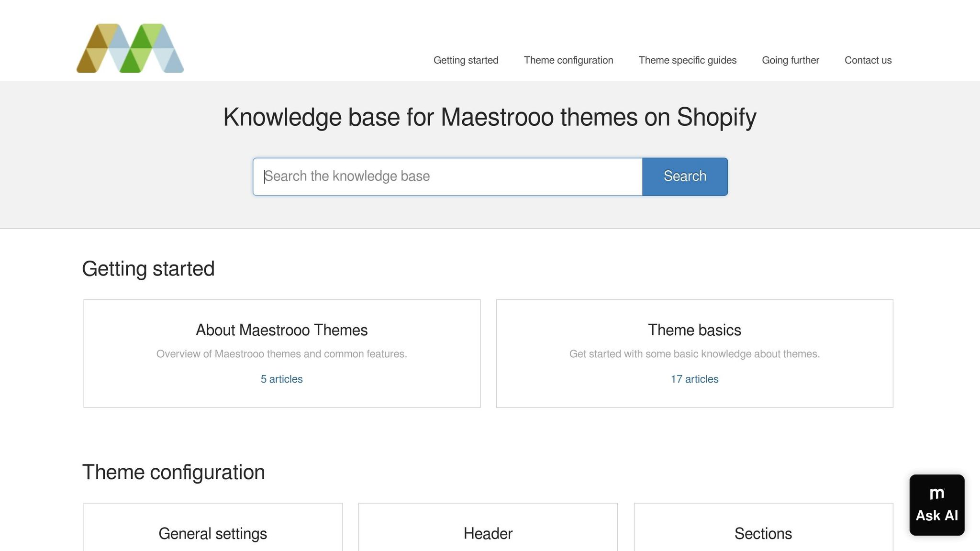Image resolution: width=980 pixels, height=551 pixels.
Task: Click the Theme configuration section heading
Action: tap(173, 472)
